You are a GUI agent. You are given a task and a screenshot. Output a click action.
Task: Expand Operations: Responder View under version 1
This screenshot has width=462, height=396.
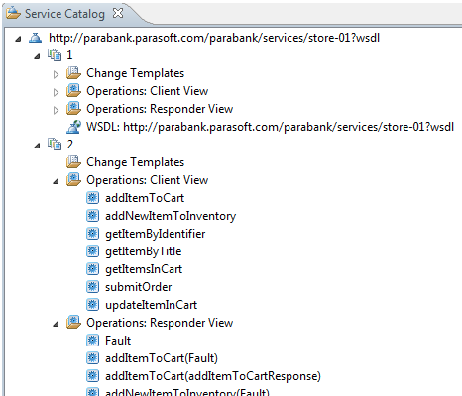56,110
